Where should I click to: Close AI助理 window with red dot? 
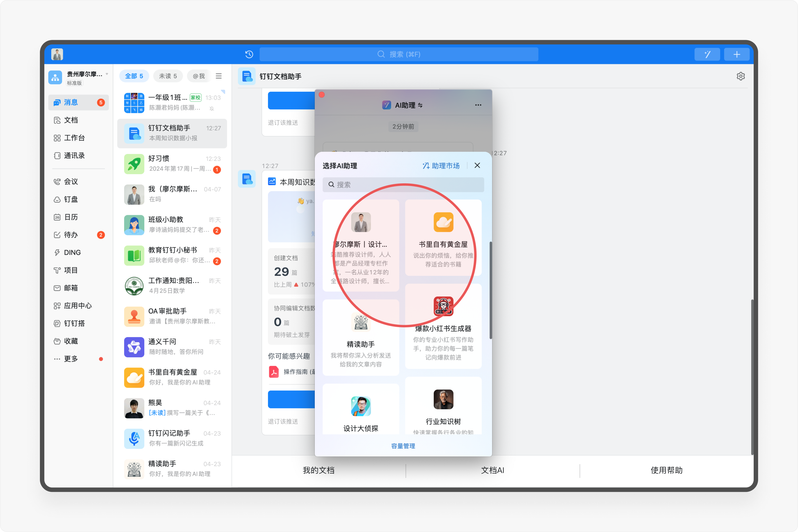tap(321, 95)
